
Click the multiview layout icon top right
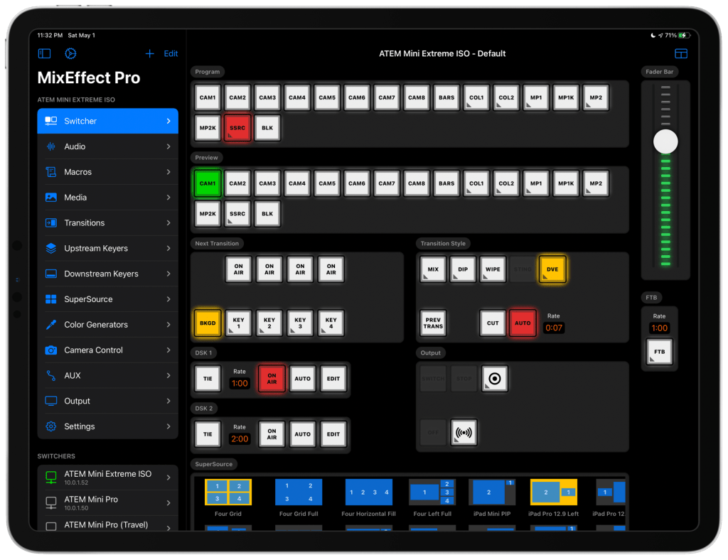(681, 53)
